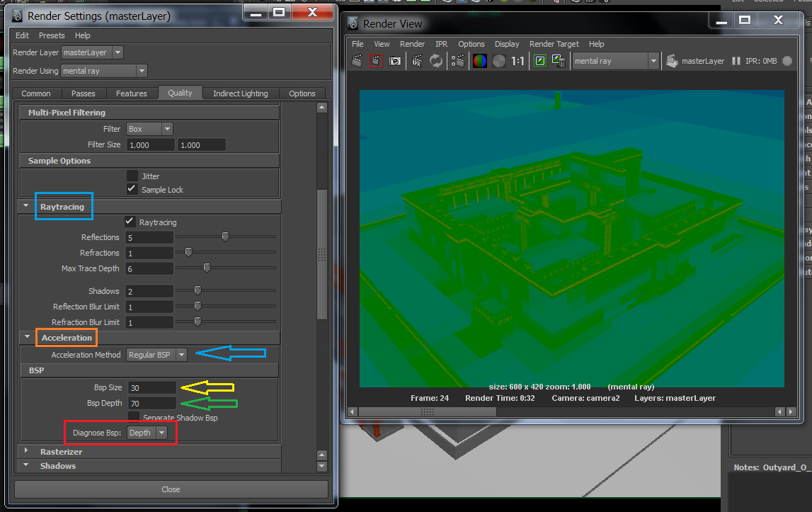Collapse the Acceleration section arrow
812x512 pixels.
point(27,337)
